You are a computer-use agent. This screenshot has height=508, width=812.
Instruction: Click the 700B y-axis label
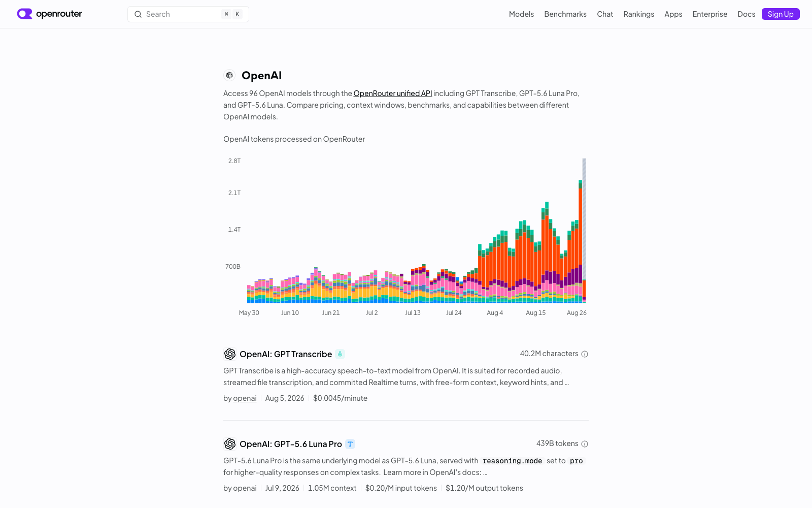pos(233,267)
